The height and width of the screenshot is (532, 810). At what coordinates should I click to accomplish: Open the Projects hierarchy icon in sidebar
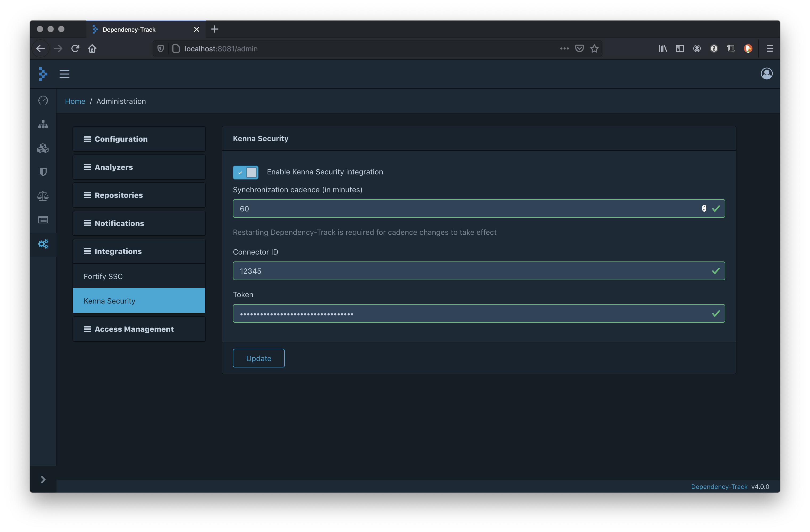[x=43, y=124]
